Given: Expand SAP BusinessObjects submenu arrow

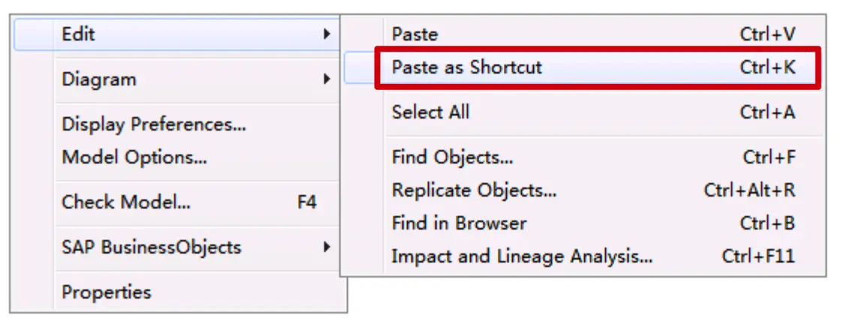Looking at the screenshot, I should tap(327, 247).
